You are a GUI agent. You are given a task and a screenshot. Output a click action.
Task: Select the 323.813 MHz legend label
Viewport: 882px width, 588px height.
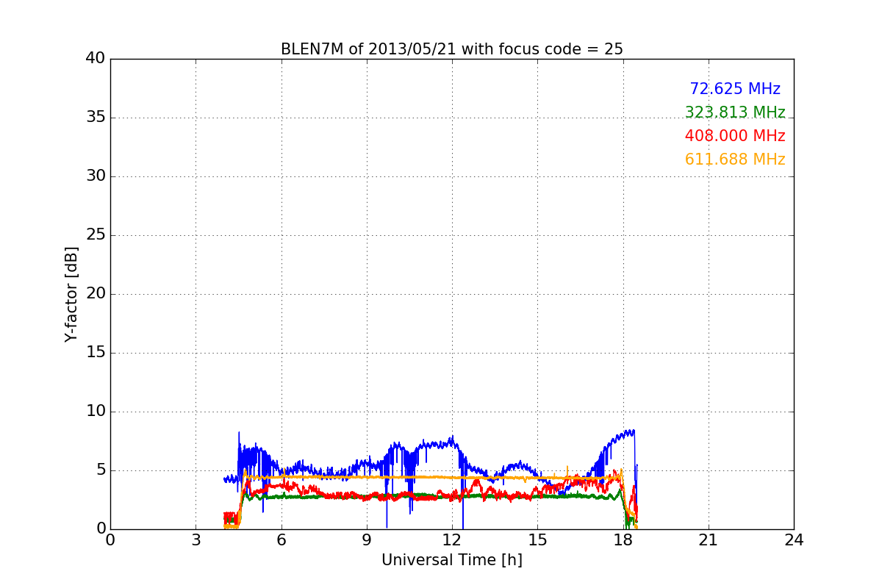735,112
